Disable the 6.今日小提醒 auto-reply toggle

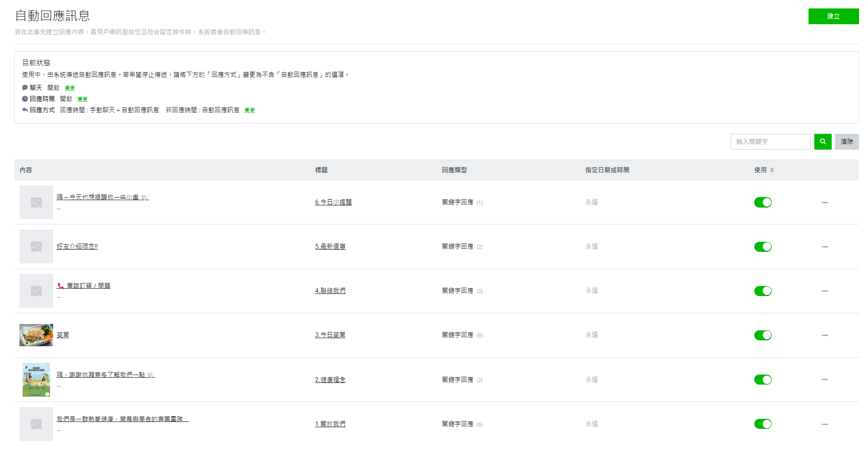(762, 202)
